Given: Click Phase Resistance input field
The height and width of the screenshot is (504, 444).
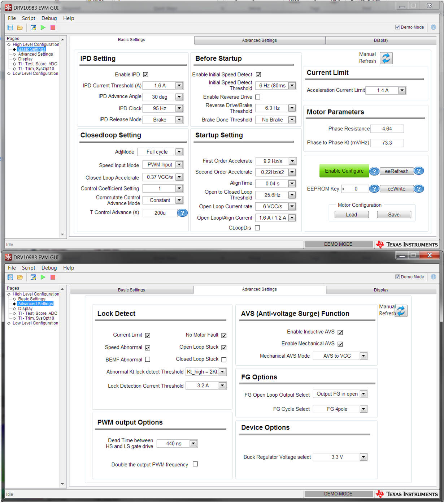Looking at the screenshot, I should point(387,129).
